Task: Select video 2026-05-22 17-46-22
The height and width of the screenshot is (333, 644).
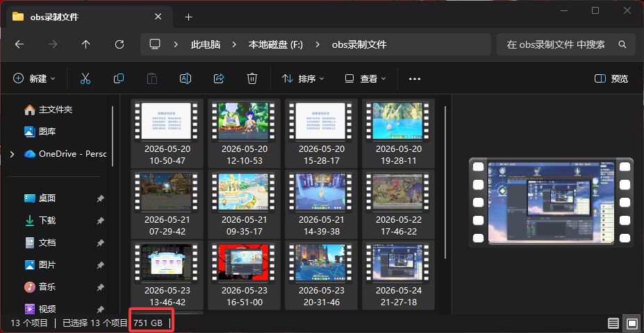Action: pos(399,204)
